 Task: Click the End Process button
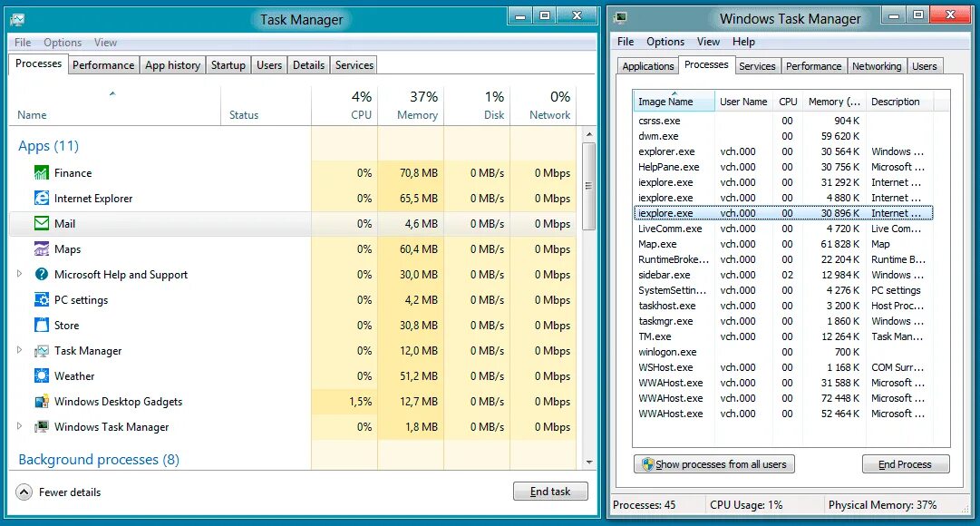click(x=906, y=464)
